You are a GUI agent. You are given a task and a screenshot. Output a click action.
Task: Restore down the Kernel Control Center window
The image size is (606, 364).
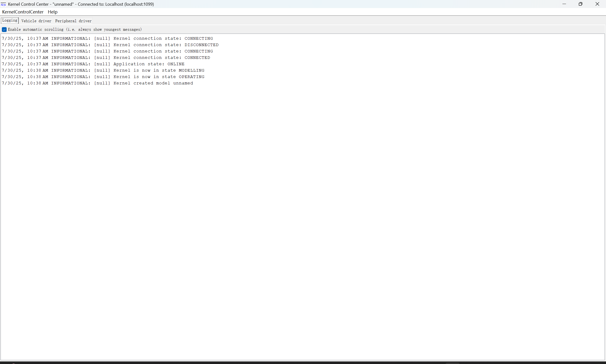(580, 4)
